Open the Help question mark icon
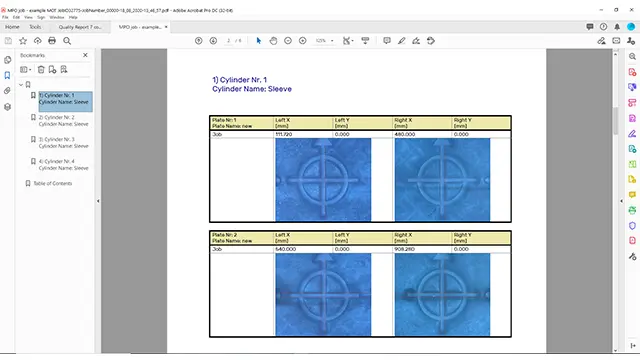 603,27
